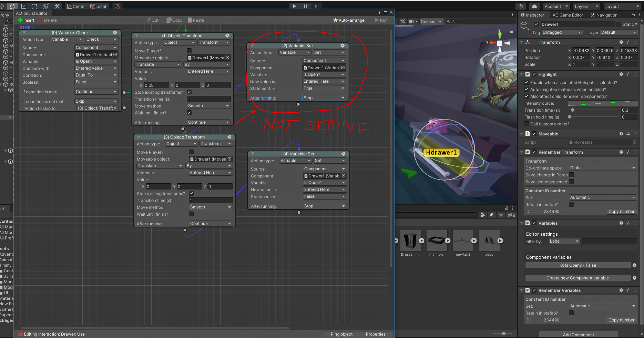The width and height of the screenshot is (644, 338).
Task: Enable Call custom events? checkbox
Action: click(x=527, y=124)
